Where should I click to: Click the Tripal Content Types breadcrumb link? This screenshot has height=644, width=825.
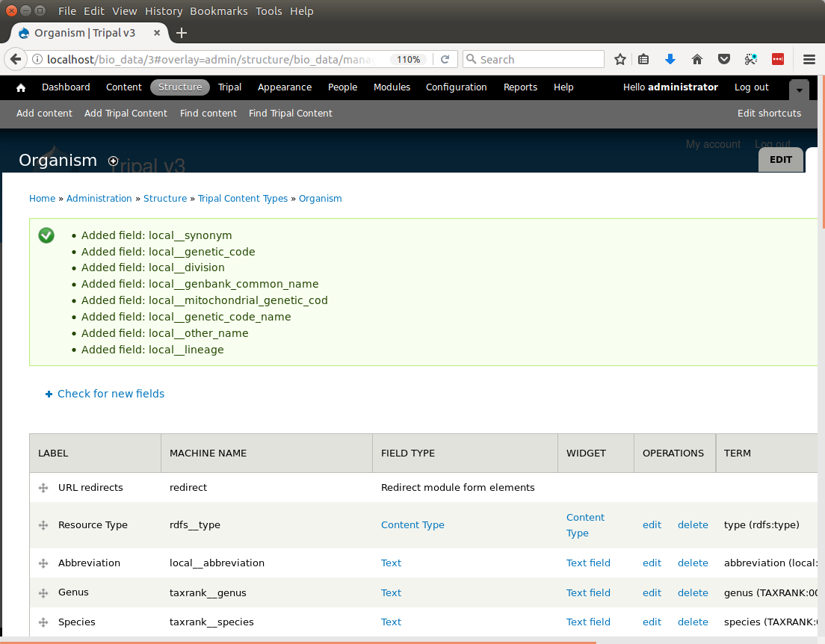(243, 199)
